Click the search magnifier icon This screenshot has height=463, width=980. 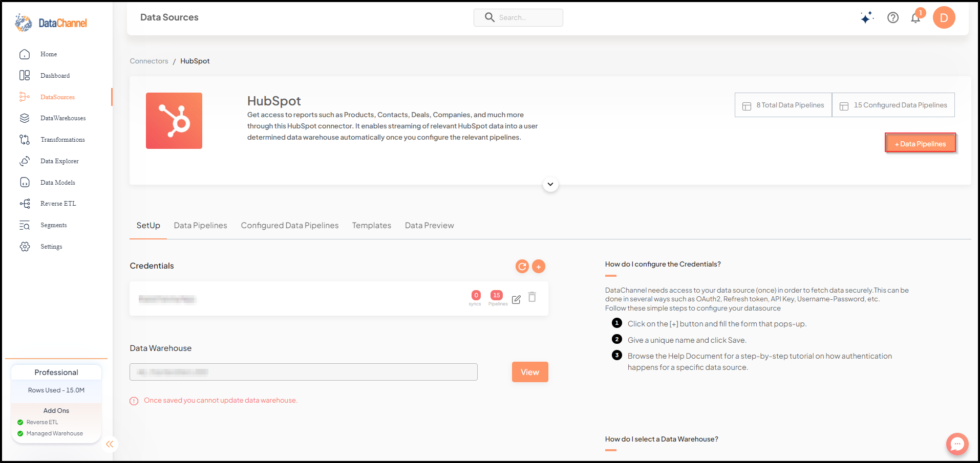pyautogui.click(x=489, y=17)
